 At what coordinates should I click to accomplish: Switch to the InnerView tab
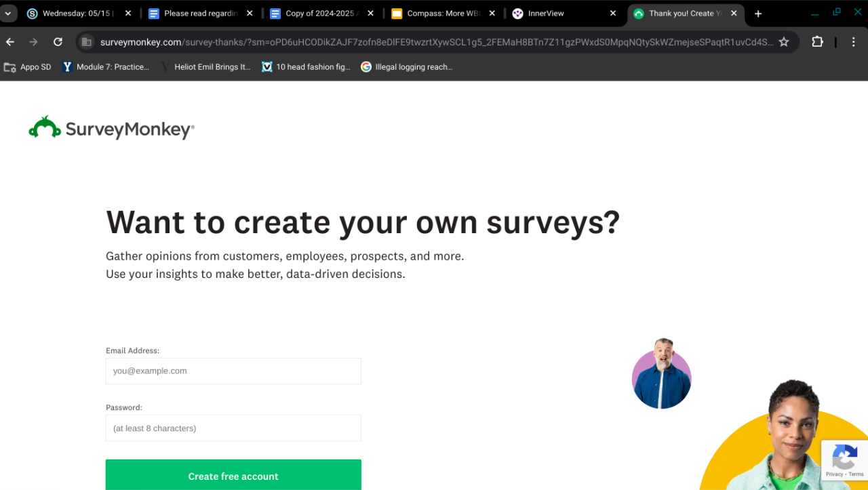(566, 14)
